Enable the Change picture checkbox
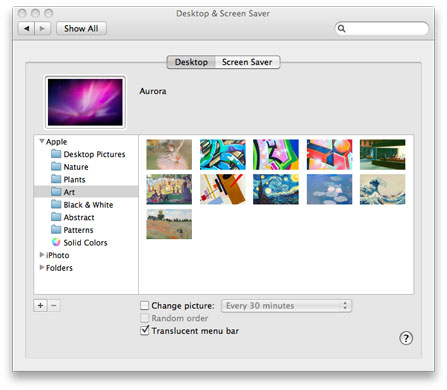Image resolution: width=447 pixels, height=390 pixels. pyautogui.click(x=144, y=305)
